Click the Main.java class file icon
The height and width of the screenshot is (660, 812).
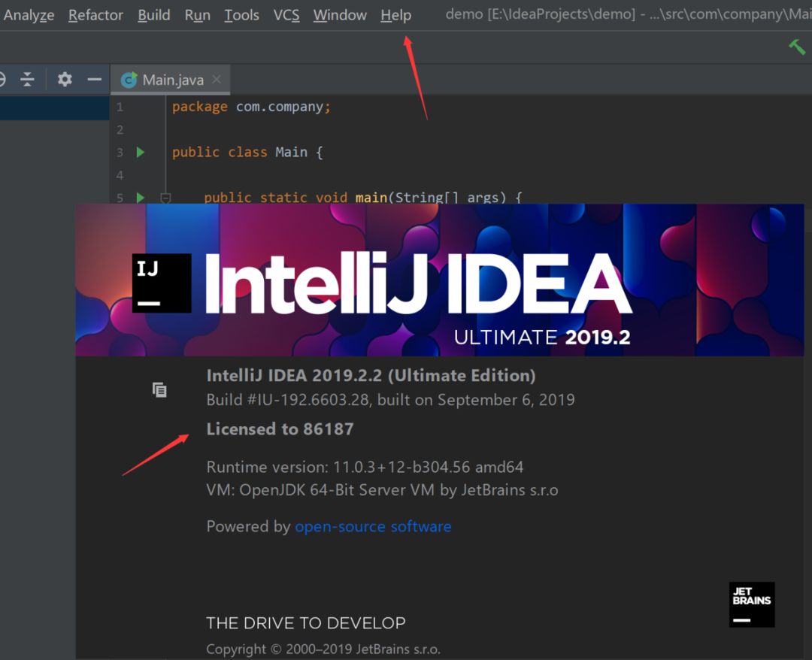[129, 80]
